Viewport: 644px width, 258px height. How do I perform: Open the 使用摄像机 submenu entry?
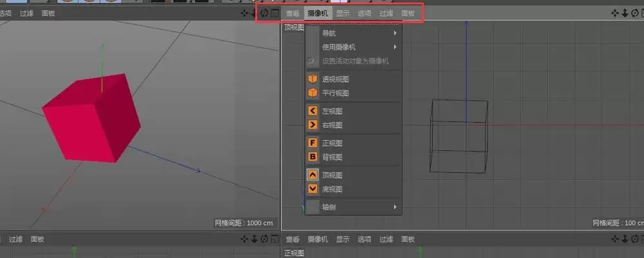click(353, 47)
